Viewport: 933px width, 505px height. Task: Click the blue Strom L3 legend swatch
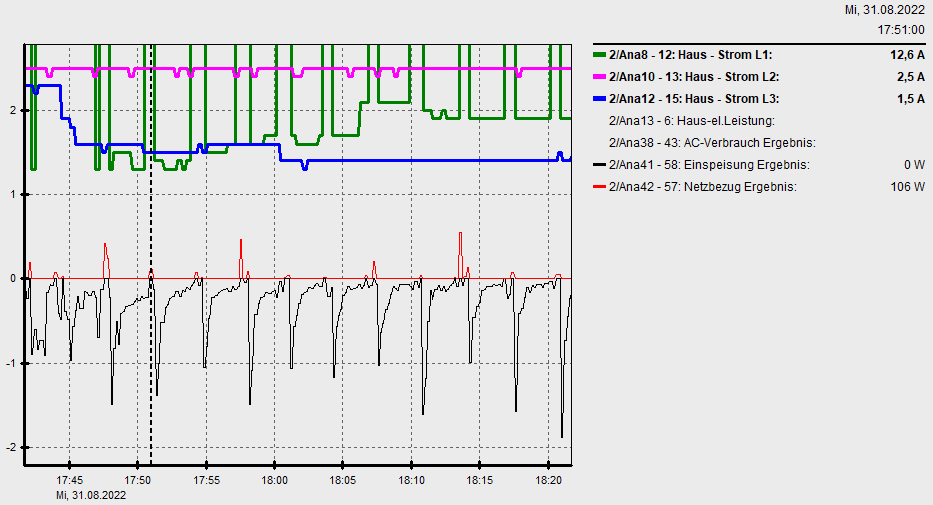599,99
